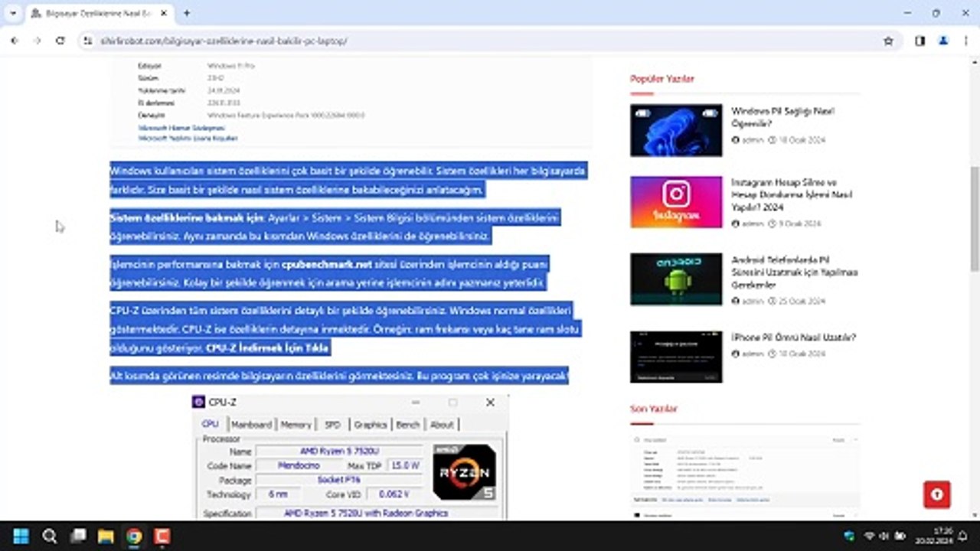Select the Bilgisayar Özelliklerine browser tab
980x551 pixels.
point(99,13)
